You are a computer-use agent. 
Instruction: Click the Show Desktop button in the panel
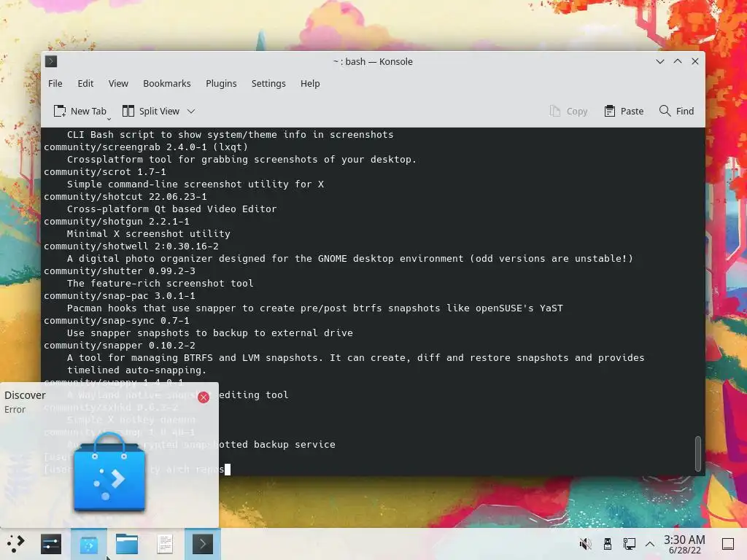coord(728,544)
